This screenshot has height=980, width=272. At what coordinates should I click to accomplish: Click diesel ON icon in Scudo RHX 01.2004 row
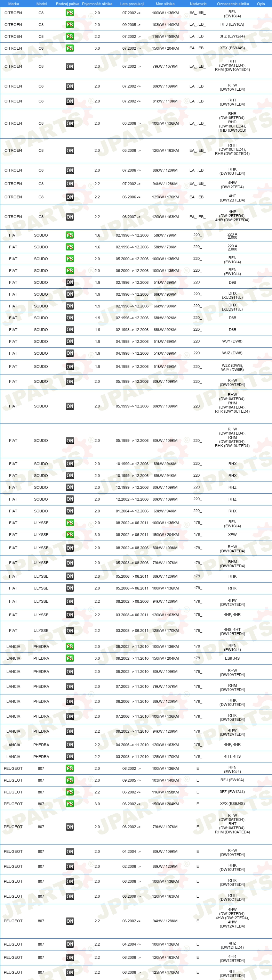coord(70,511)
